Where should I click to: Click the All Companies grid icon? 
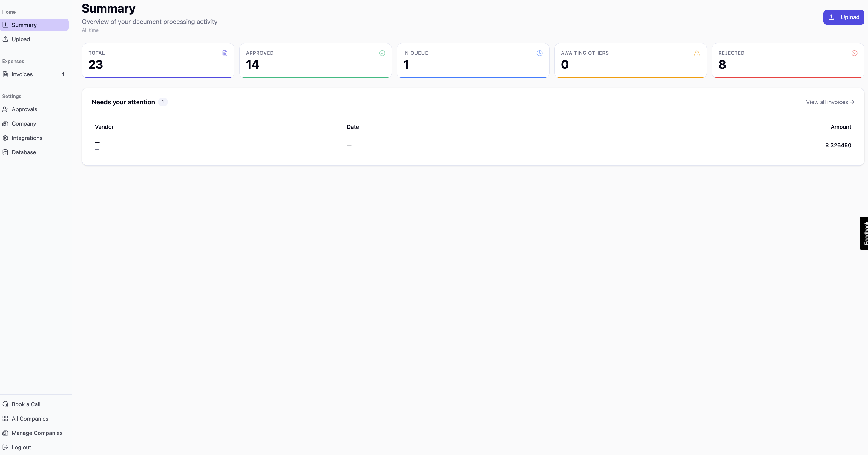5,419
